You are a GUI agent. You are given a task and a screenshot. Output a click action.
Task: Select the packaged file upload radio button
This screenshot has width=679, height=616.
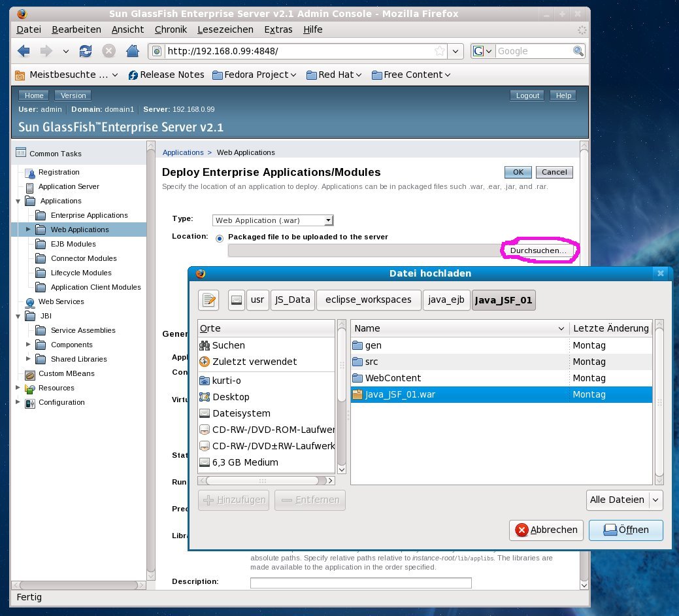point(220,237)
